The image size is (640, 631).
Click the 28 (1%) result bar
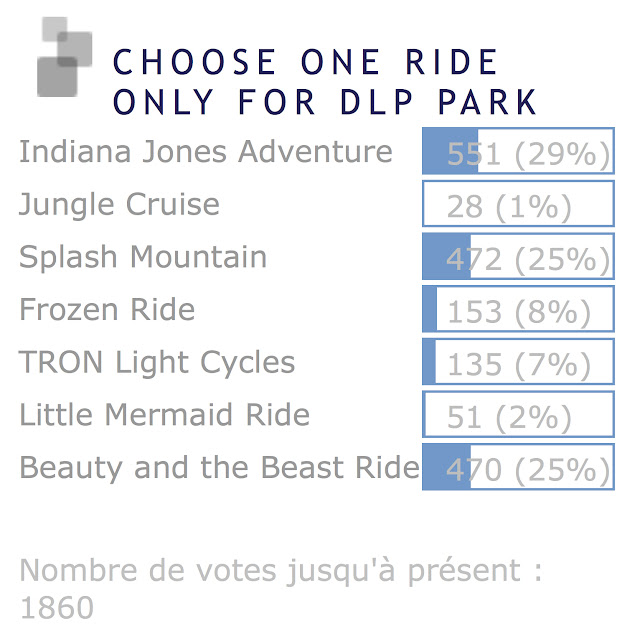(x=518, y=204)
